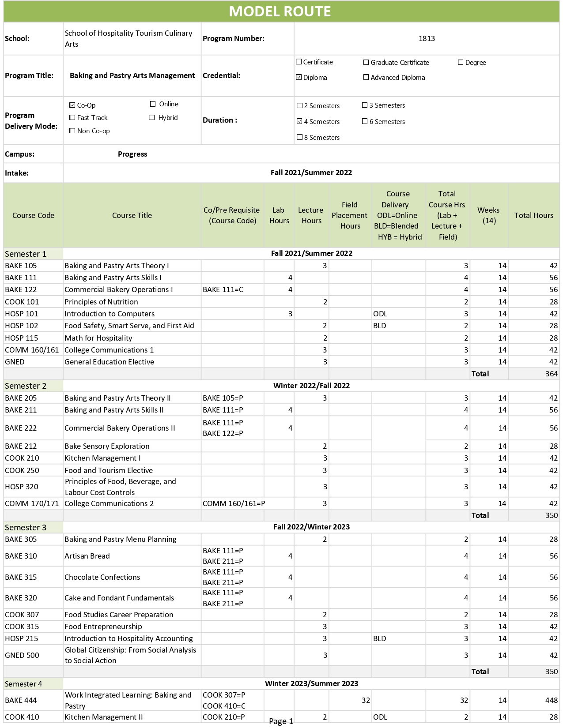Check the Degree credential checkbox

pos(461,63)
